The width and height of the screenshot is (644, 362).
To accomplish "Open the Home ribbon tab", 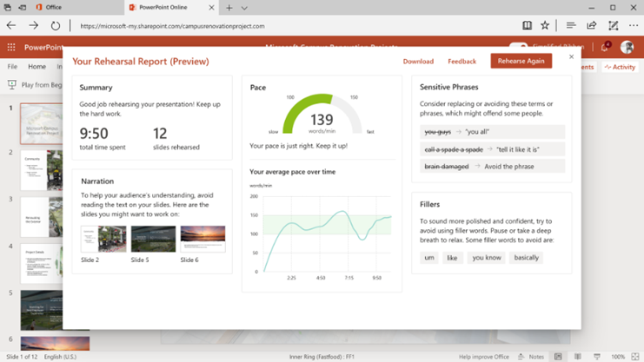I will click(37, 67).
